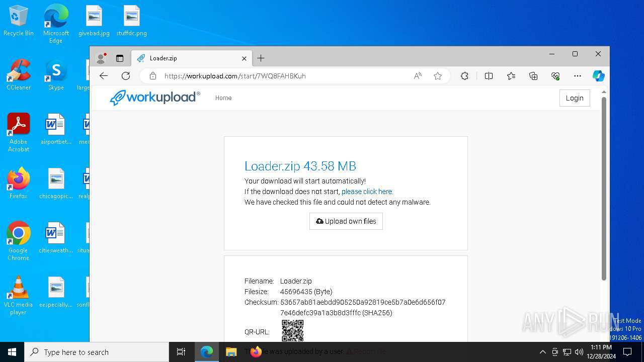Open File Explorer from taskbar
This screenshot has height=362, width=644.
point(231,352)
